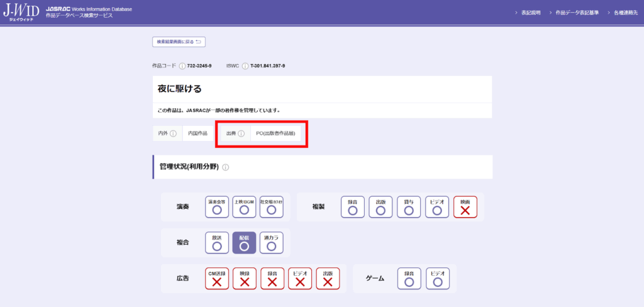Click the 内国作品 tab cell
This screenshot has width=644, height=307.
click(197, 133)
